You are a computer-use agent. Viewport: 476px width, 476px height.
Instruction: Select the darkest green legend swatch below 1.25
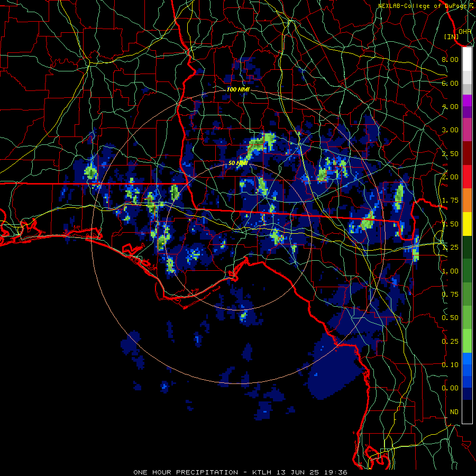coord(467,247)
